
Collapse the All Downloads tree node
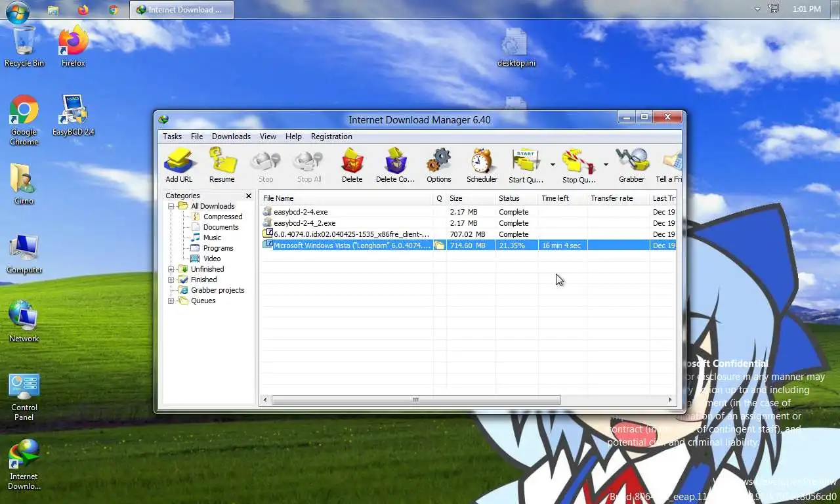pos(171,206)
